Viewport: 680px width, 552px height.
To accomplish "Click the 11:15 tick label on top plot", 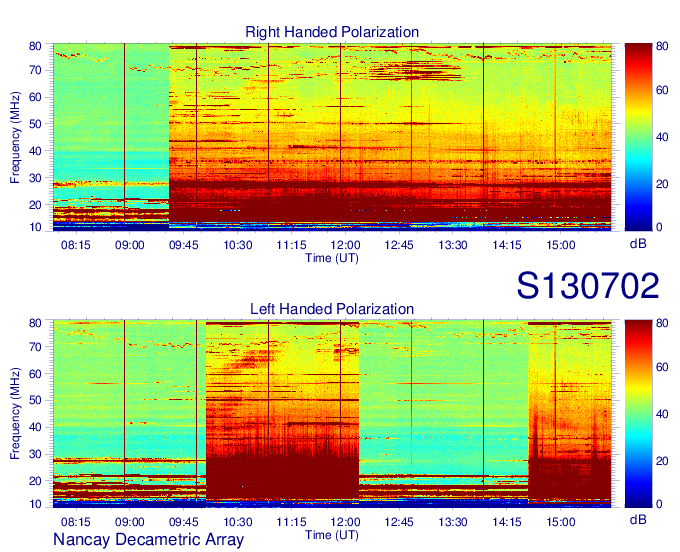I will 291,245.
